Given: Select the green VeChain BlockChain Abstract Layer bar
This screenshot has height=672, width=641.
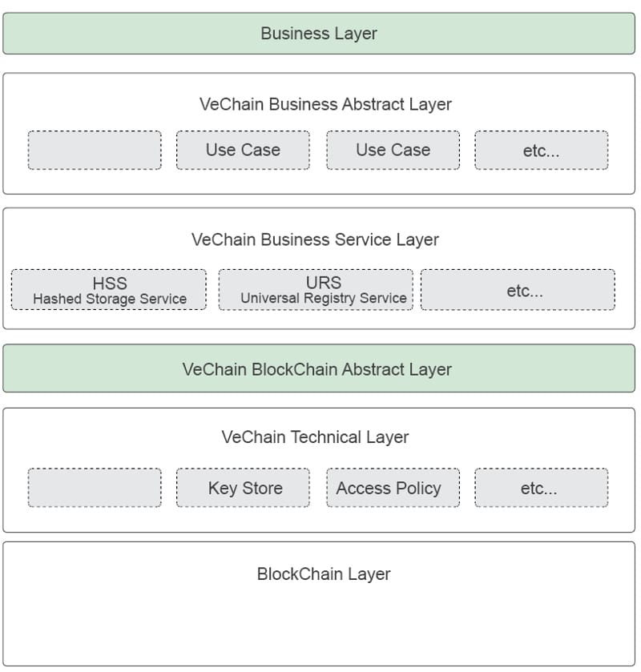Looking at the screenshot, I should coord(317,369).
